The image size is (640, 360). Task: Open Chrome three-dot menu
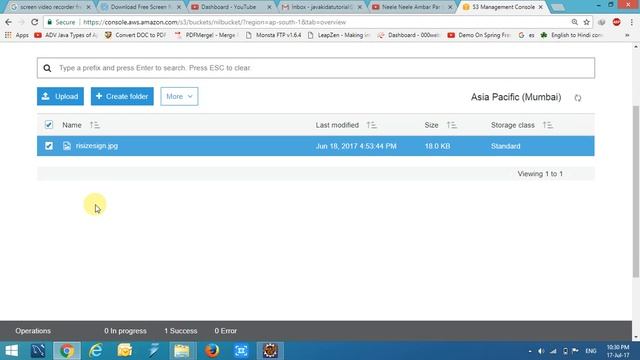tap(631, 22)
